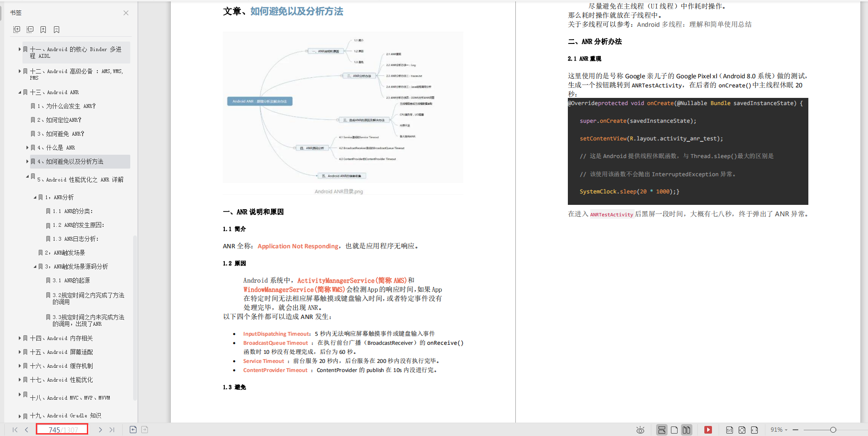Open bookmark 2、如何定位ANR?
Screen dimensions: 868x436
59,120
